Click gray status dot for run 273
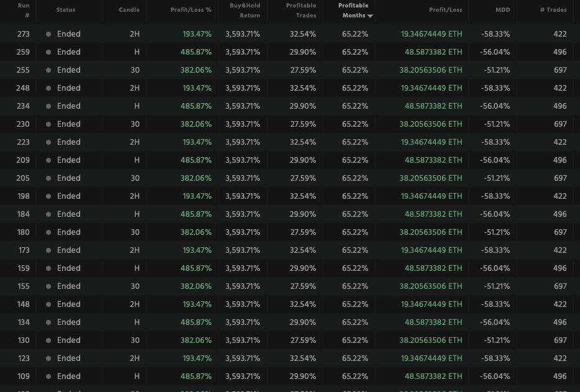This screenshot has width=580, height=392. [48, 34]
